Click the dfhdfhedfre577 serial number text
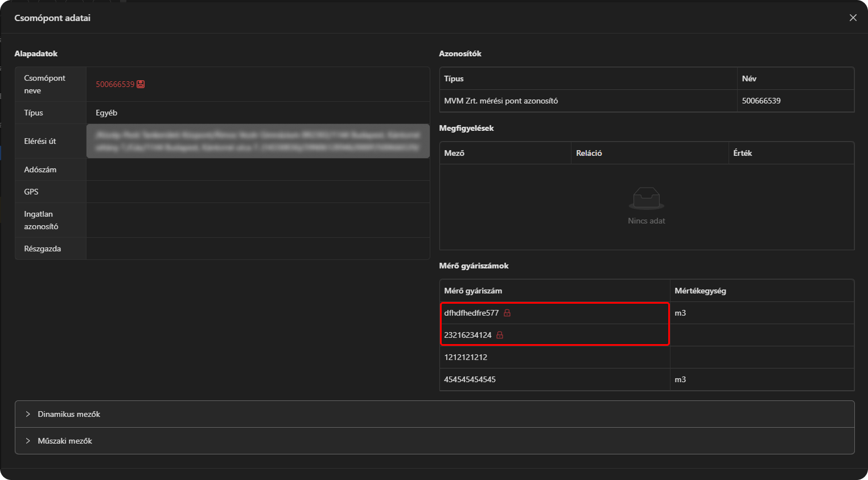This screenshot has height=480, width=868. 471,313
